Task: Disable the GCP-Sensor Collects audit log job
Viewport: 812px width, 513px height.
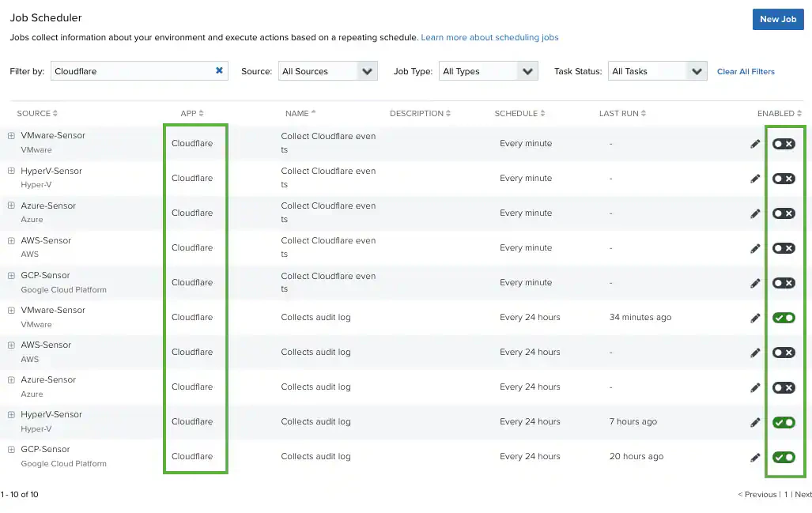Action: 784,457
